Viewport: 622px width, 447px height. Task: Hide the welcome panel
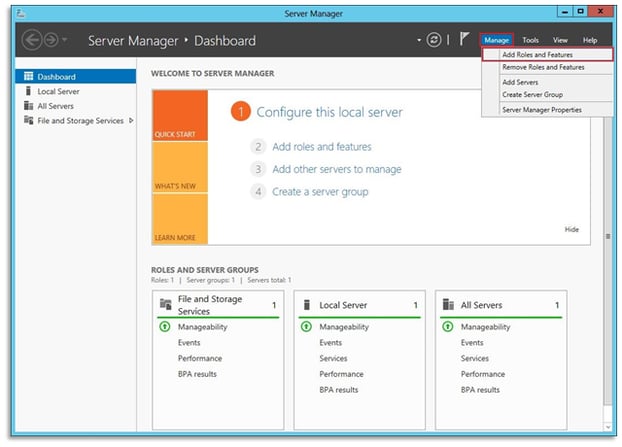(572, 229)
